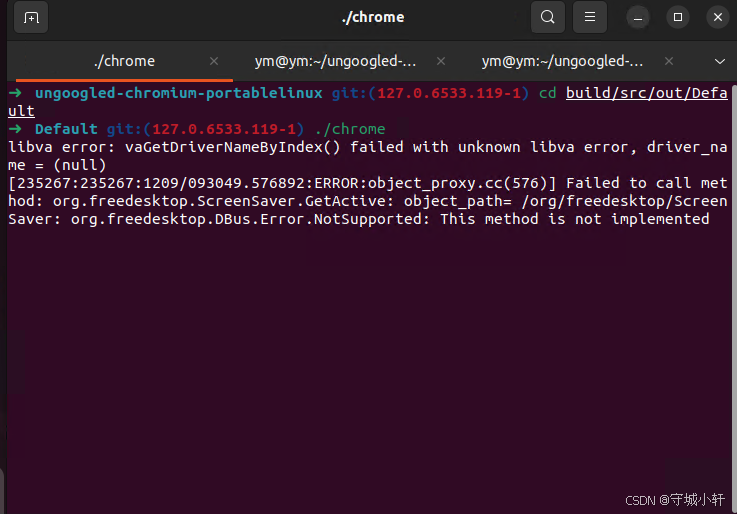This screenshot has width=737, height=514.
Task: Maximize the terminal window
Action: tap(678, 17)
